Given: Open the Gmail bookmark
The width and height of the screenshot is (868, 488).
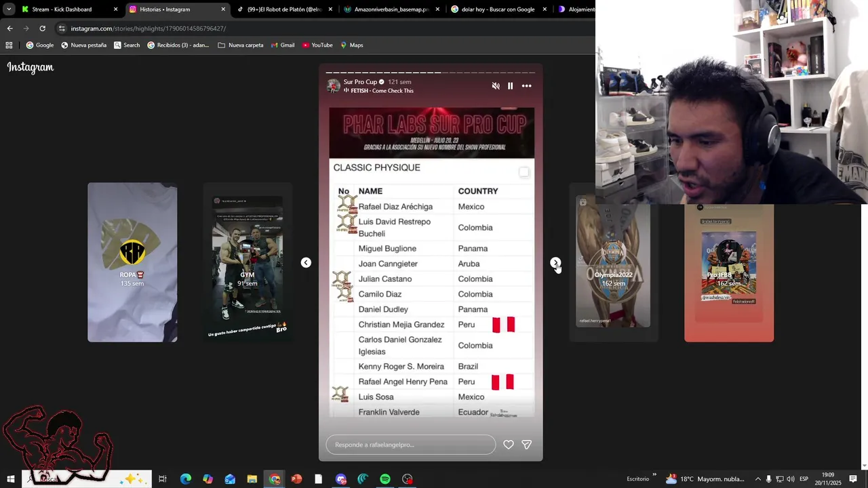Looking at the screenshot, I should (x=282, y=45).
